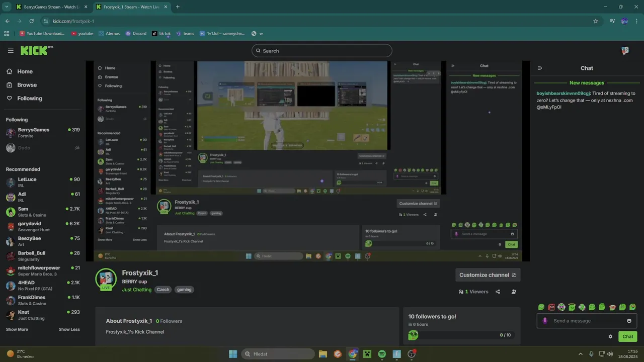Open the tab search dropdown in Chrome
The width and height of the screenshot is (644, 362).
coord(7,7)
